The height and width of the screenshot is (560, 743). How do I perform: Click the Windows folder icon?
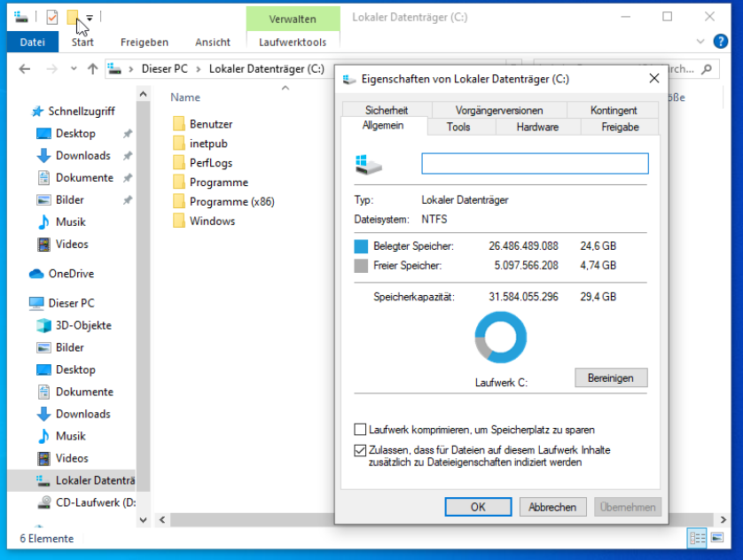click(x=178, y=222)
